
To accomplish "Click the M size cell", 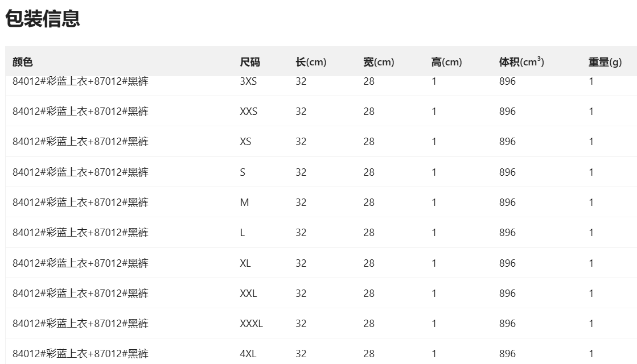I will (x=245, y=202).
